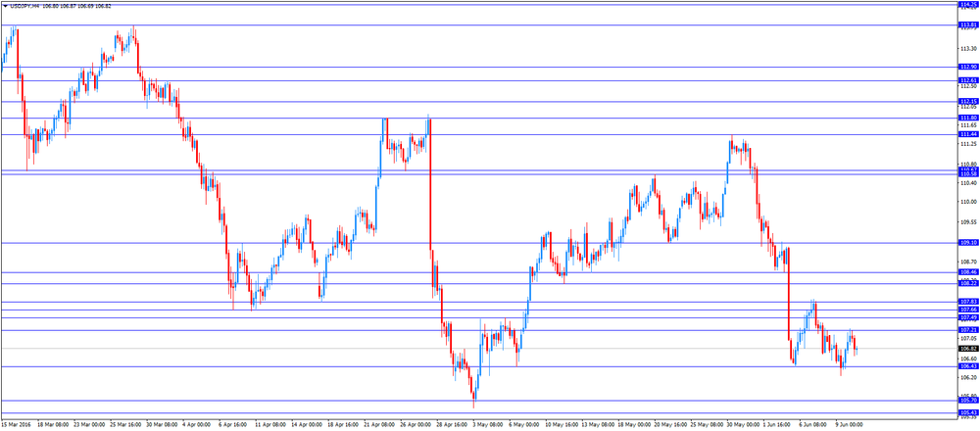The width and height of the screenshot is (980, 431).
Task: Click the 110.40 price scale value
Action: (x=968, y=183)
